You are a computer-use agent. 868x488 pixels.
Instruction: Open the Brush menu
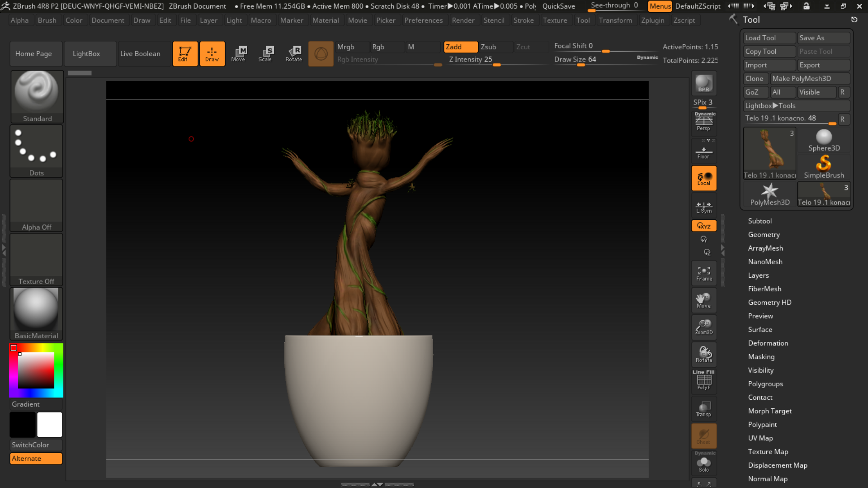[x=47, y=20]
